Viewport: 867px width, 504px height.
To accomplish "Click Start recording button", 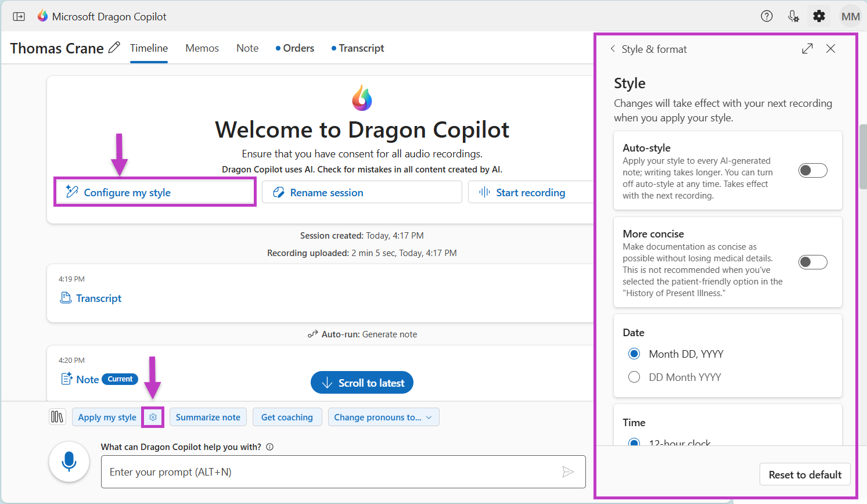I will pos(530,192).
